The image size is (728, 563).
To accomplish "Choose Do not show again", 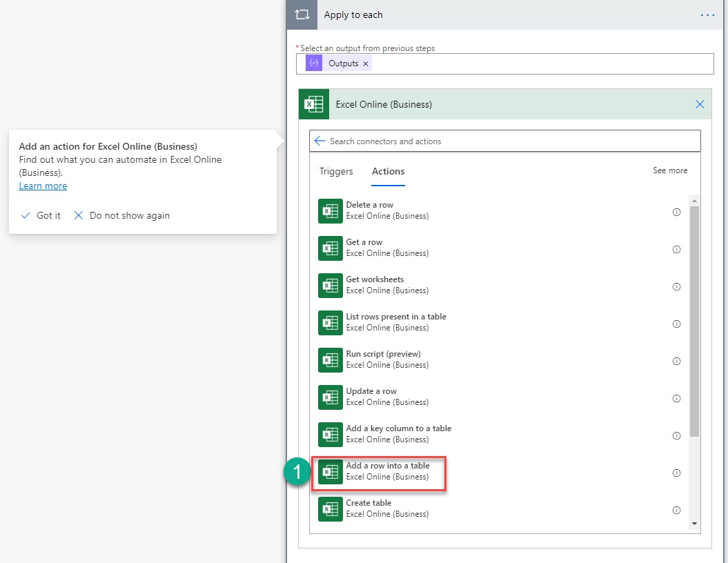I will (122, 215).
